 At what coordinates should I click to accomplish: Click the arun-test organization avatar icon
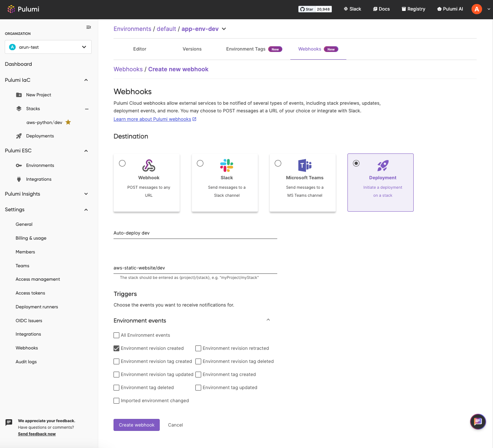point(12,47)
